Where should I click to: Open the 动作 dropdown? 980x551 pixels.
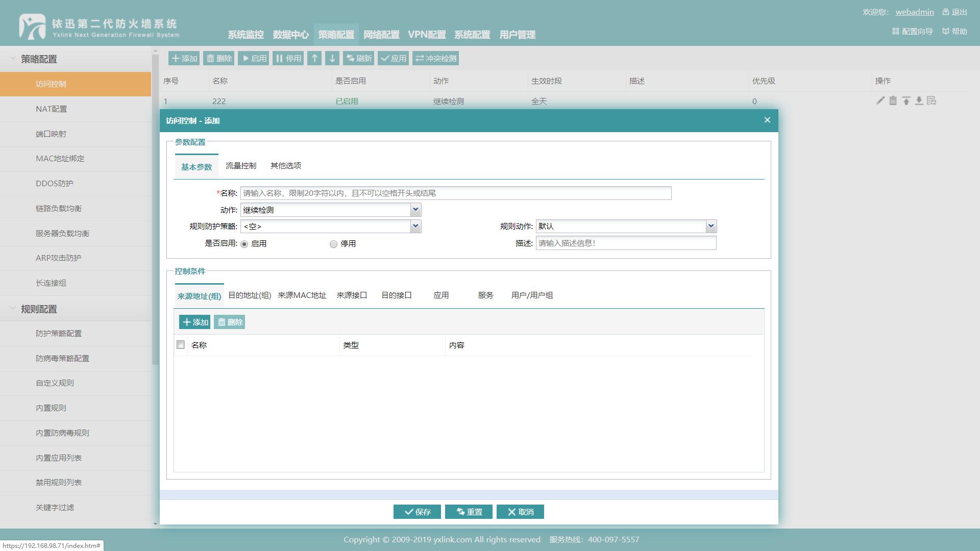[x=415, y=210]
